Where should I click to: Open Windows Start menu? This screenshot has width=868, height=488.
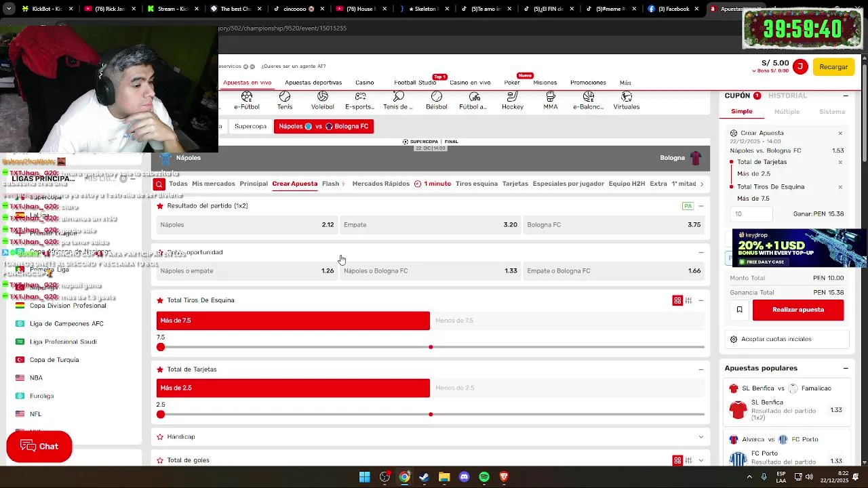tap(365, 477)
